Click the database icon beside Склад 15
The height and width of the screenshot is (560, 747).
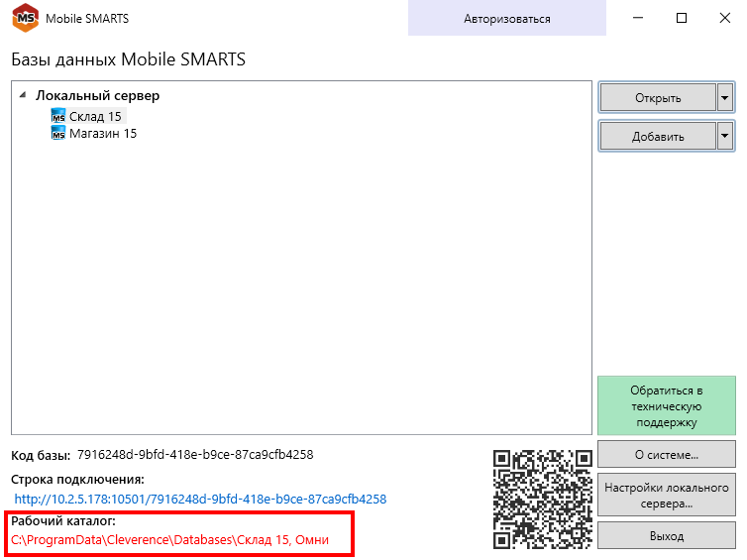click(58, 116)
